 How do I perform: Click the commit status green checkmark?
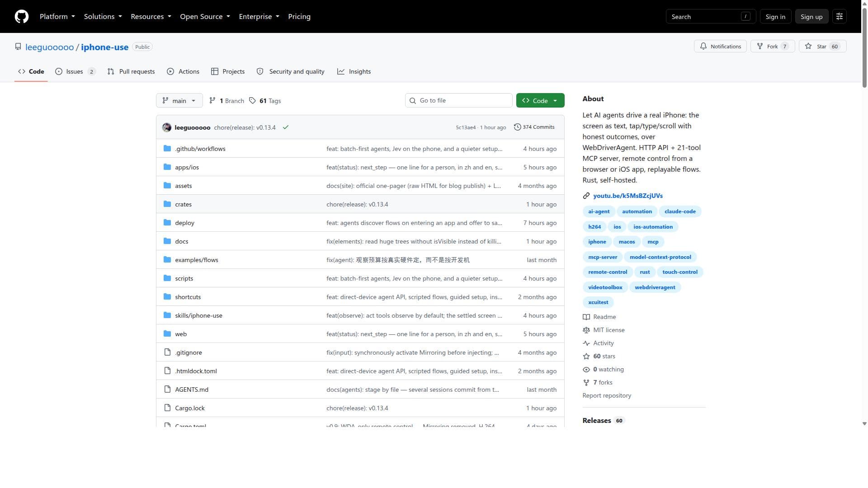click(286, 127)
